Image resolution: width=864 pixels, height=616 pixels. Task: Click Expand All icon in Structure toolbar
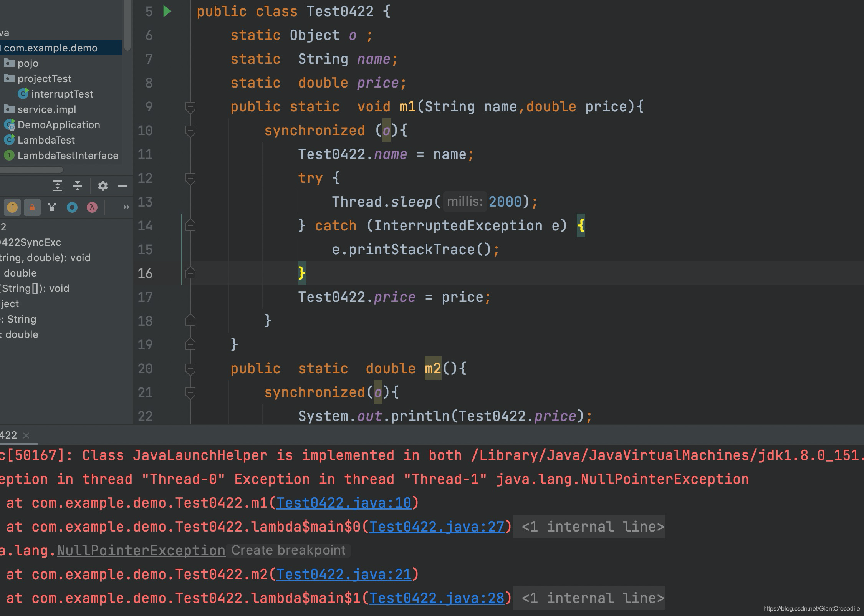(x=58, y=186)
